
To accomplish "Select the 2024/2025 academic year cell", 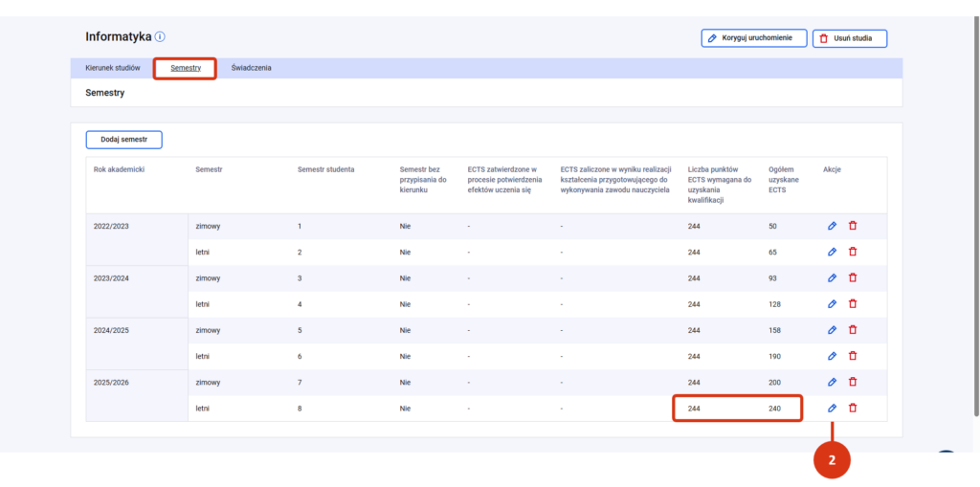I will [x=137, y=343].
